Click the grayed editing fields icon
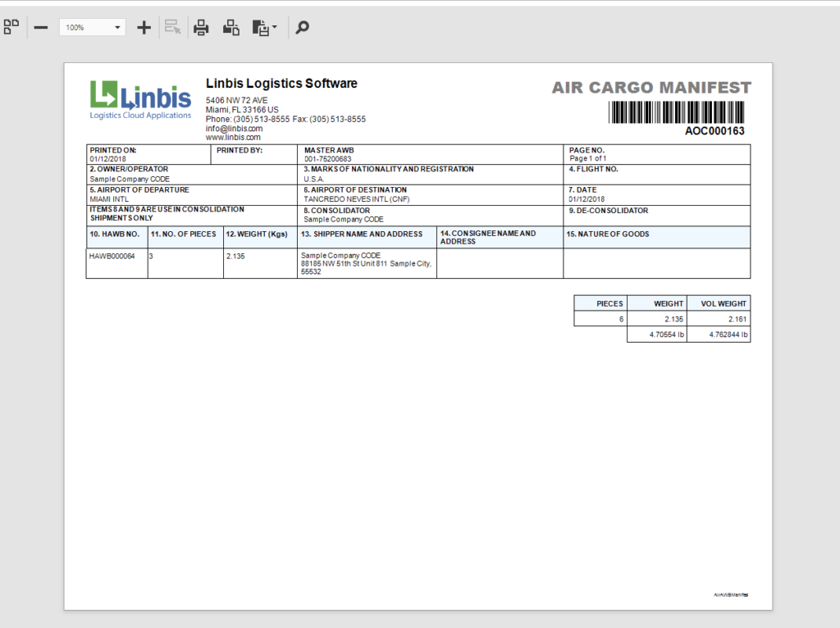Screen dimensions: 840x628 [x=172, y=27]
